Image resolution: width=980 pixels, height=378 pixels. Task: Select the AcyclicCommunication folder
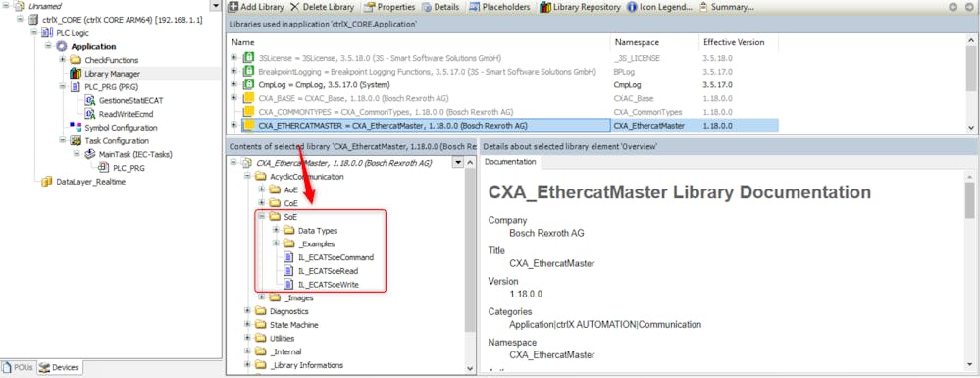click(299, 177)
